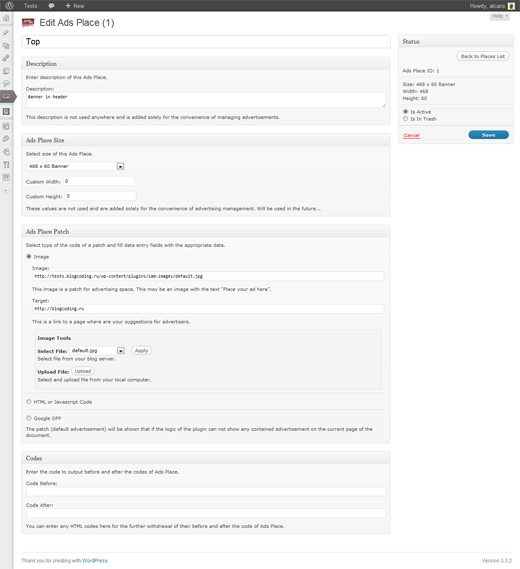Open the WordPress logo menu

click(x=9, y=5)
